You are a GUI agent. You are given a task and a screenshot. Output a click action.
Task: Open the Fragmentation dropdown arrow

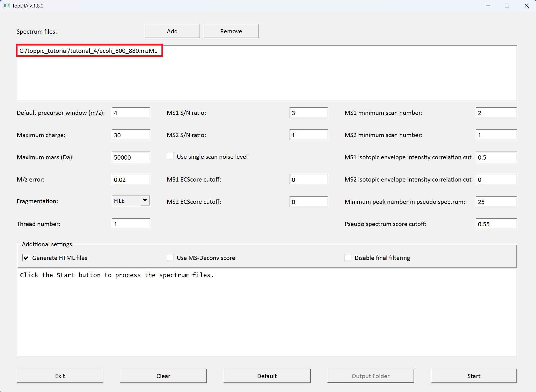(145, 201)
